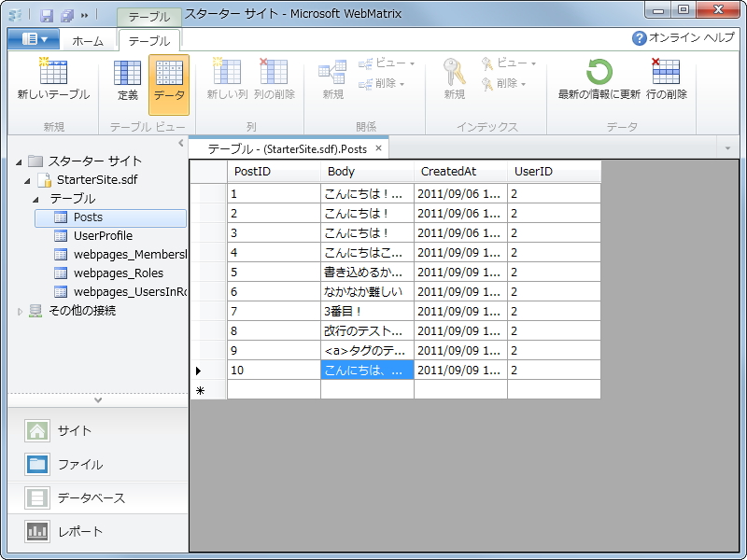Open the document tab list dropdown arrow
The height and width of the screenshot is (560, 747).
click(x=727, y=148)
